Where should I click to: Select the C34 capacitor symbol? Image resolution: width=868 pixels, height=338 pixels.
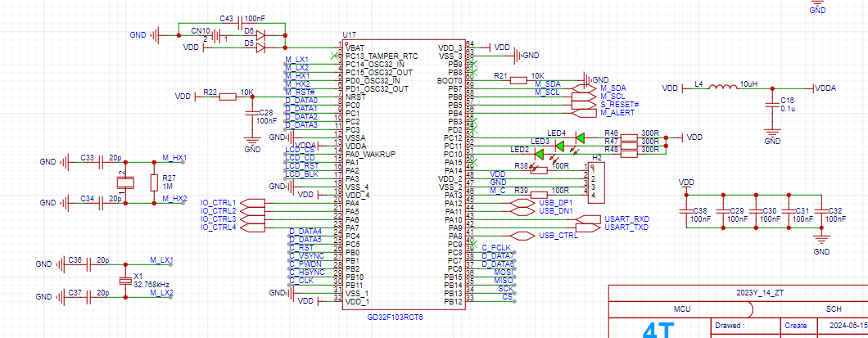coord(102,203)
